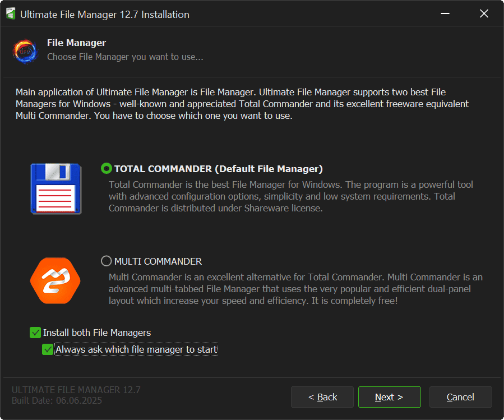The image size is (504, 420).
Task: Click the window title "Ultimate File Manager 12.7 Installation"
Action: (x=105, y=15)
